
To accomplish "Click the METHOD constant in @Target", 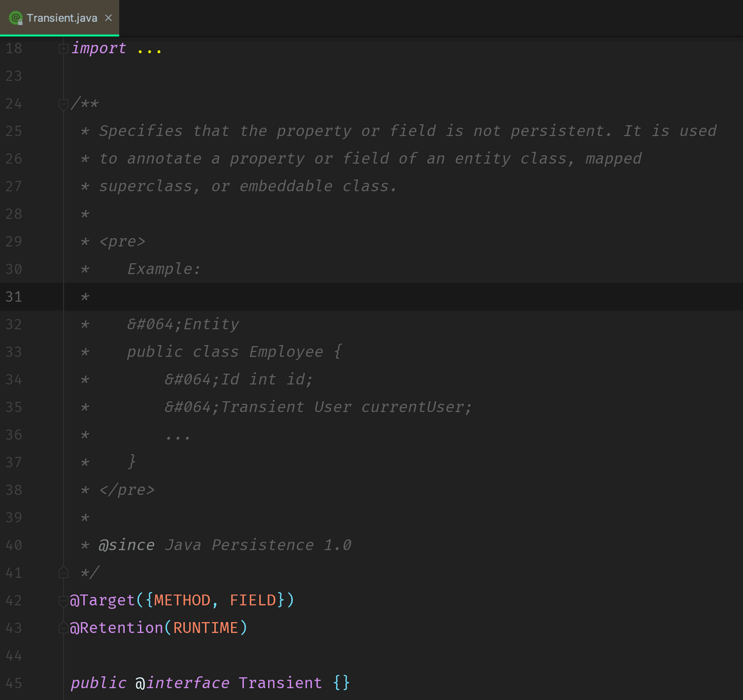I will (182, 600).
